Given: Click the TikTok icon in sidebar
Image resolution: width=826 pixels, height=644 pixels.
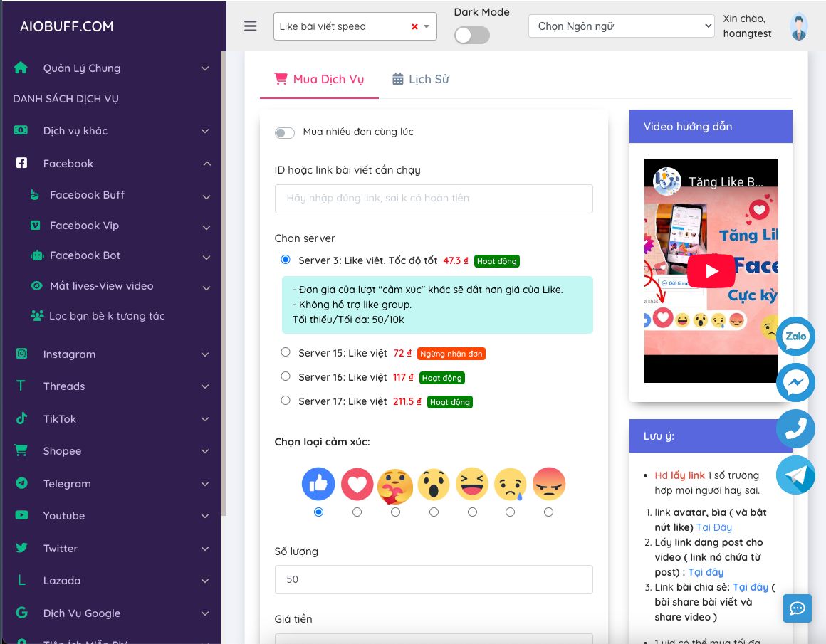Looking at the screenshot, I should [21, 418].
